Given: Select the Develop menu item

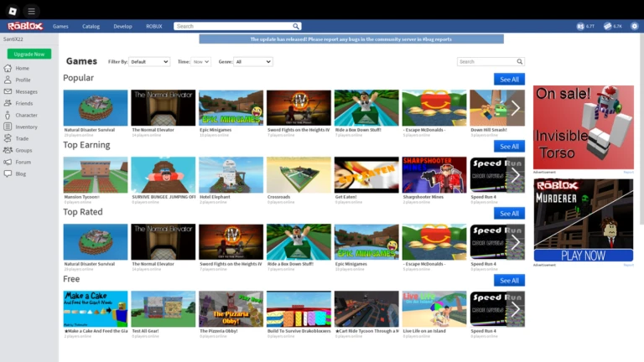Looking at the screenshot, I should click(122, 26).
